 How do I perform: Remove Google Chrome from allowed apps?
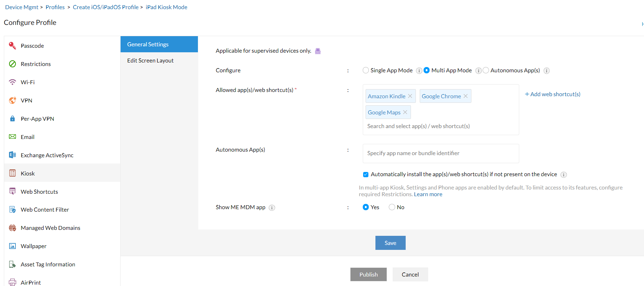(x=465, y=96)
